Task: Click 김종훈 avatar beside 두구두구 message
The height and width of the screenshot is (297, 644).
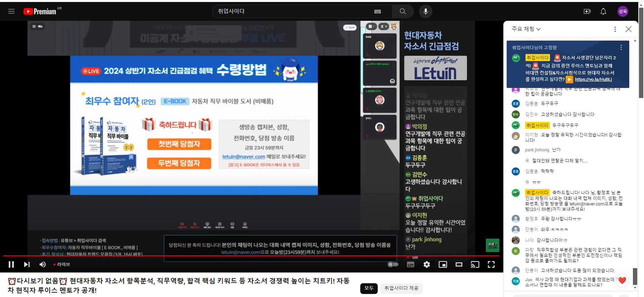Action: pyautogui.click(x=516, y=104)
